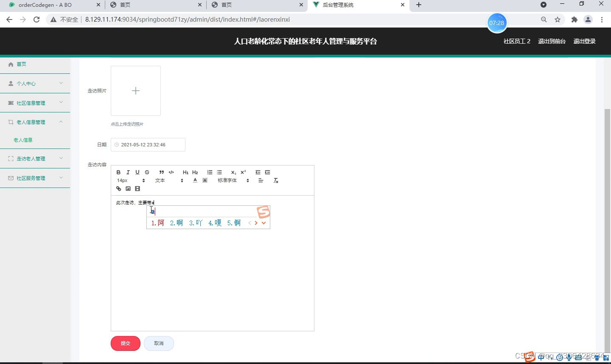Click the 取消 cancel button
Screen dimensions: 611x364
[159, 343]
